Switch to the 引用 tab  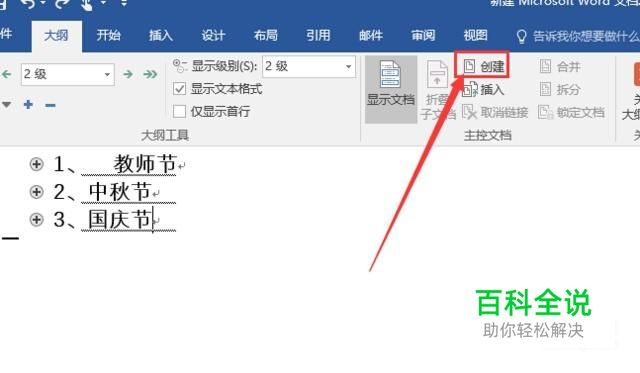point(318,36)
